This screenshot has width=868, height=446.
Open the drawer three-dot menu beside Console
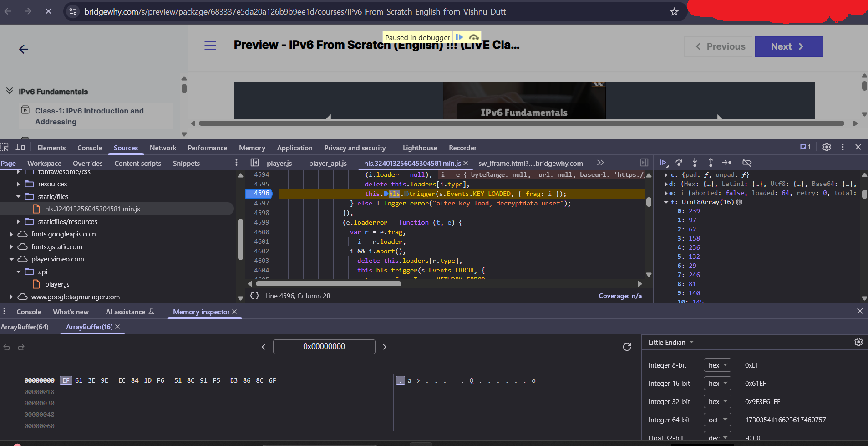[5, 312]
